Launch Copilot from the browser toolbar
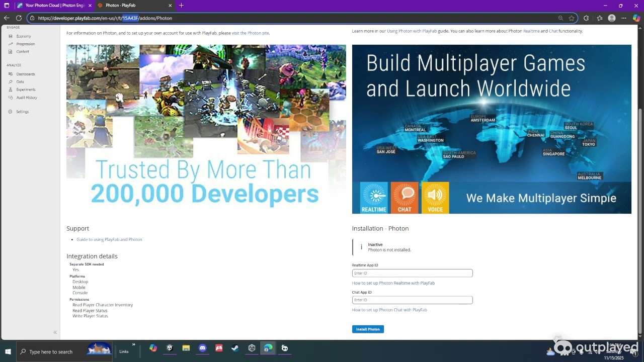The height and width of the screenshot is (362, 644). pos(636,18)
